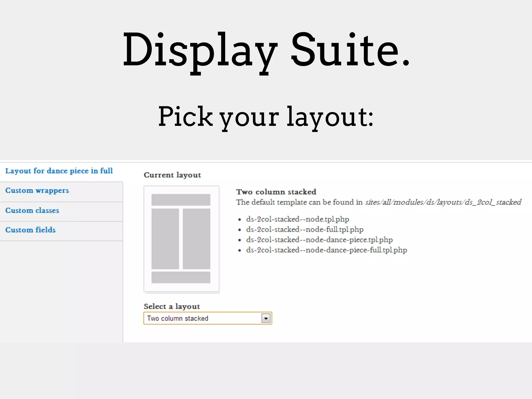Click the 'ds-2col-stacked--node.tpl.php' list item
532x399 pixels.
[298, 219]
